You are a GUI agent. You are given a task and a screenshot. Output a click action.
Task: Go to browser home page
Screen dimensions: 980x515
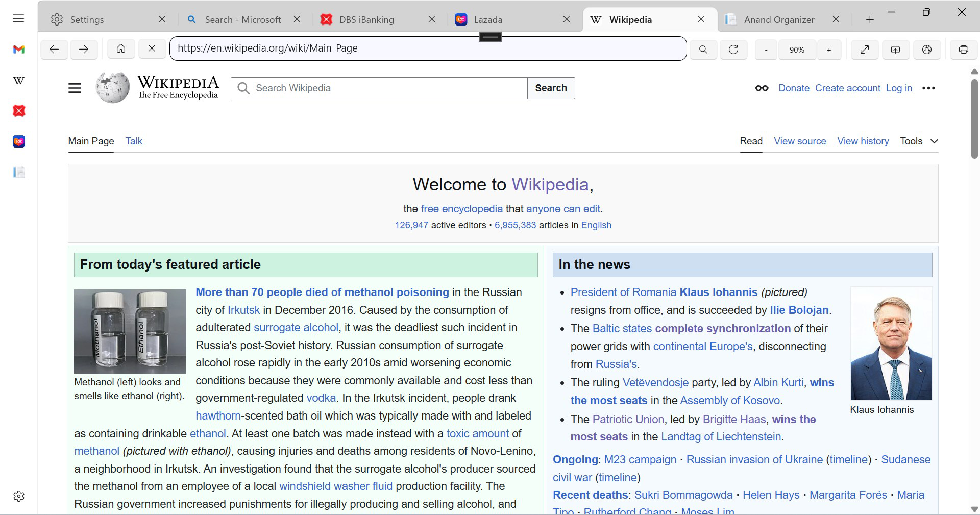[x=121, y=49]
